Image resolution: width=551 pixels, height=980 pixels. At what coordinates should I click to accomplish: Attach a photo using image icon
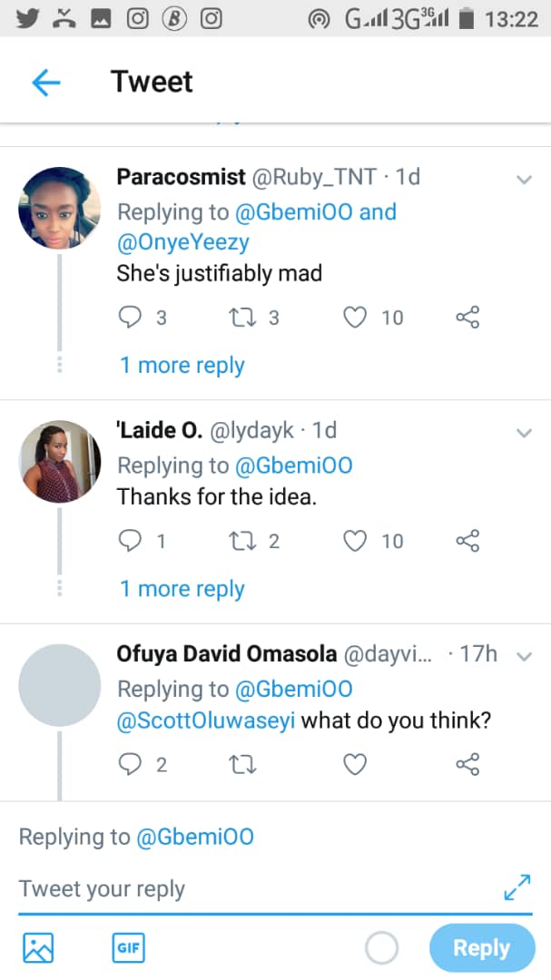click(38, 947)
